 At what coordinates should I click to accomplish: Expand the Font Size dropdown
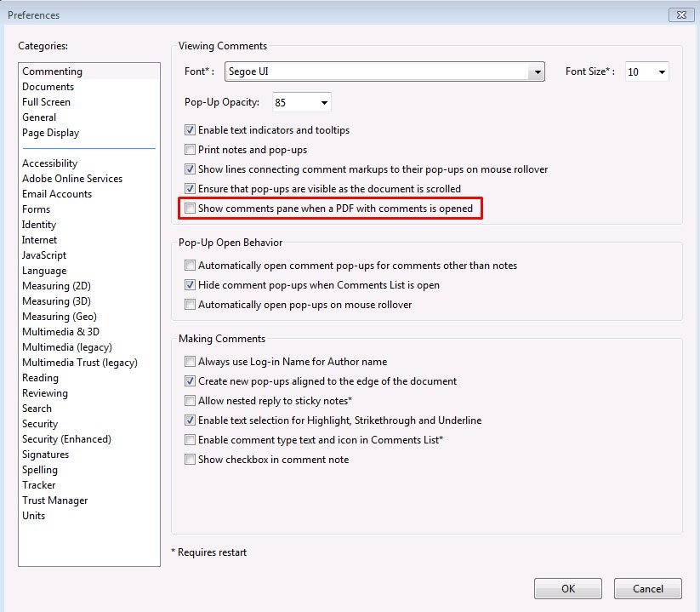pos(661,72)
